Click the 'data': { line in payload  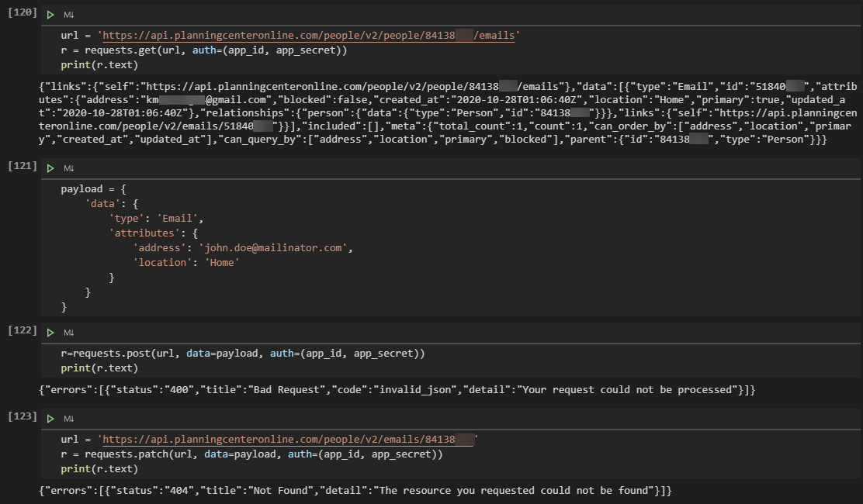click(112, 204)
